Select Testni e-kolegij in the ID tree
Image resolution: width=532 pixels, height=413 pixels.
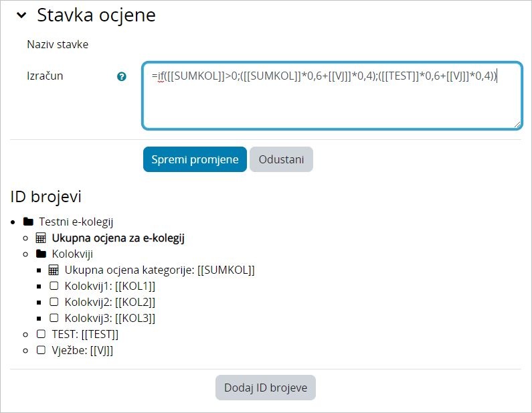tap(80, 222)
